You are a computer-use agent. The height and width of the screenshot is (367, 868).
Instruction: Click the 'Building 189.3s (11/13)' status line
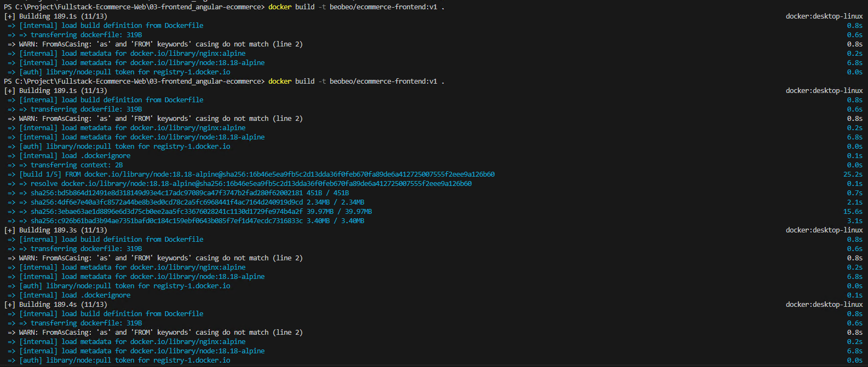pyautogui.click(x=63, y=230)
